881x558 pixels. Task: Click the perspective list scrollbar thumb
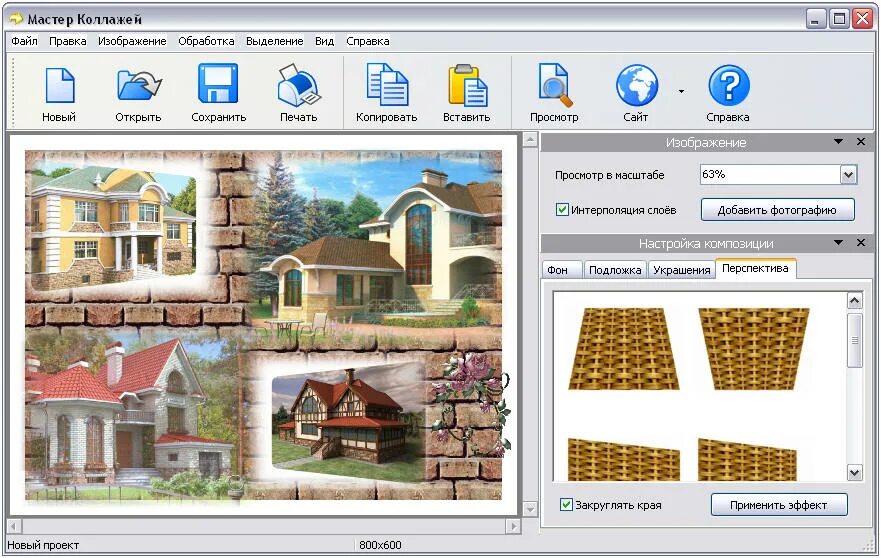pos(854,341)
